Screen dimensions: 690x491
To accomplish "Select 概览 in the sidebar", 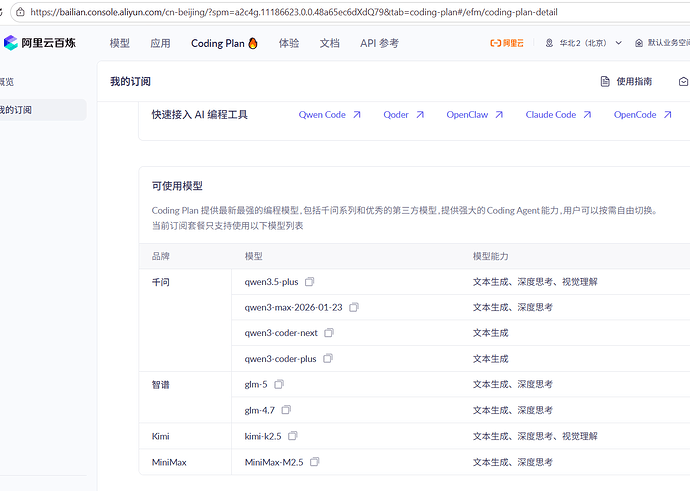I will coord(7,82).
